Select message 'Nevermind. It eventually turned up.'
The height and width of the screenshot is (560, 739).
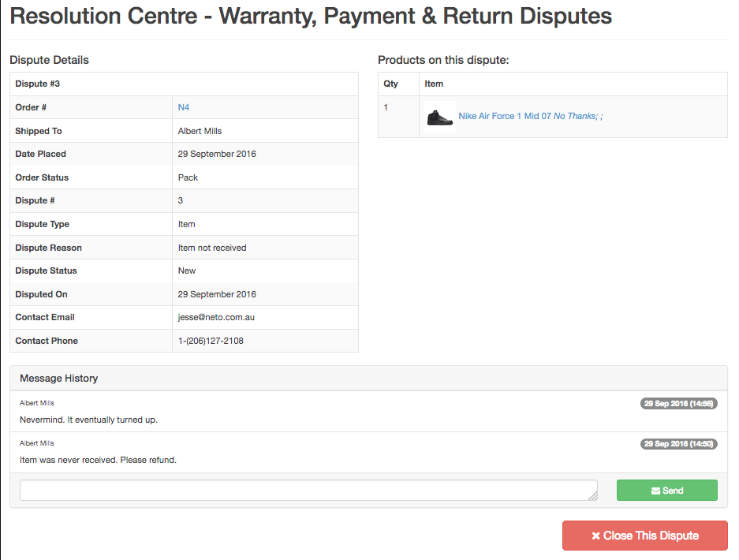tap(88, 420)
